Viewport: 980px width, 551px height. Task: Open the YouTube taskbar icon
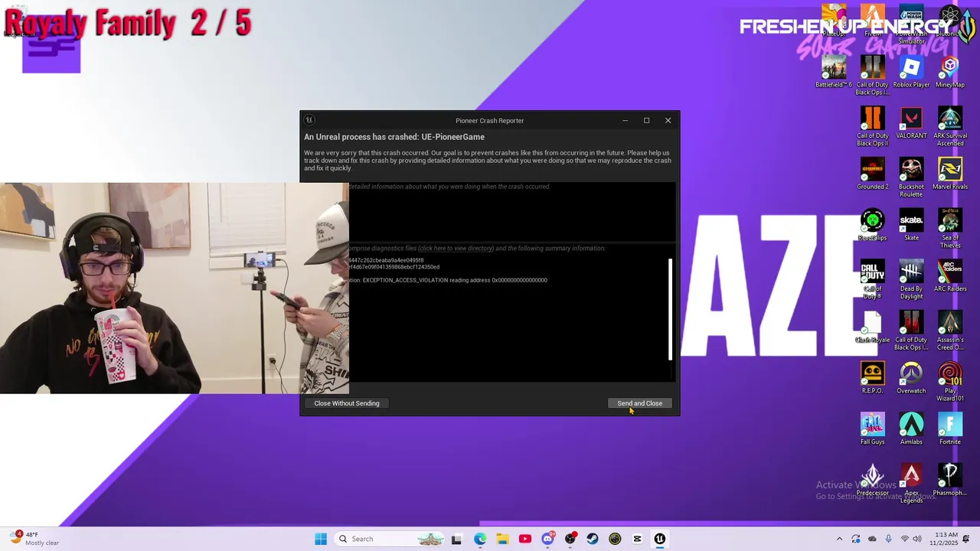coord(525,539)
